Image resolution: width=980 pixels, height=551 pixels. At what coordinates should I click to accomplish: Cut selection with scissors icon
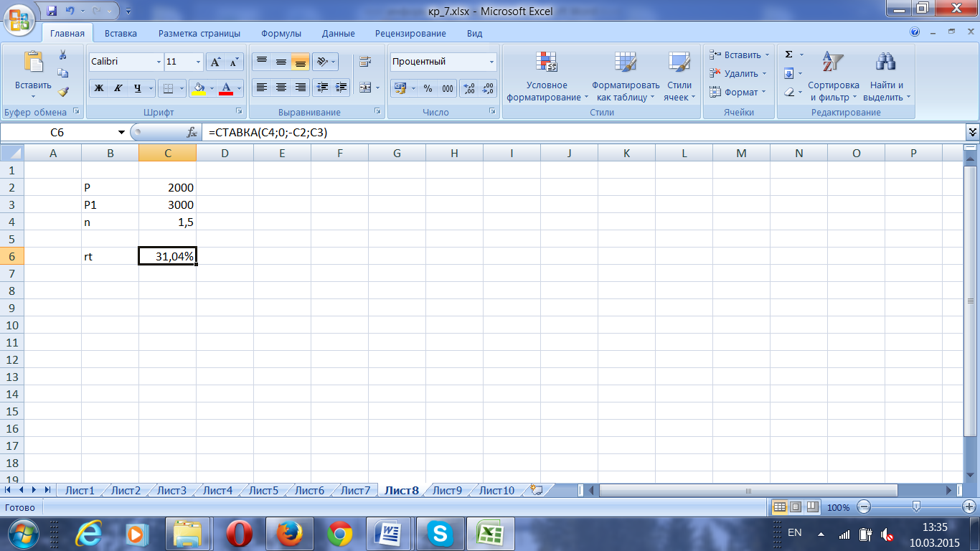[63, 55]
